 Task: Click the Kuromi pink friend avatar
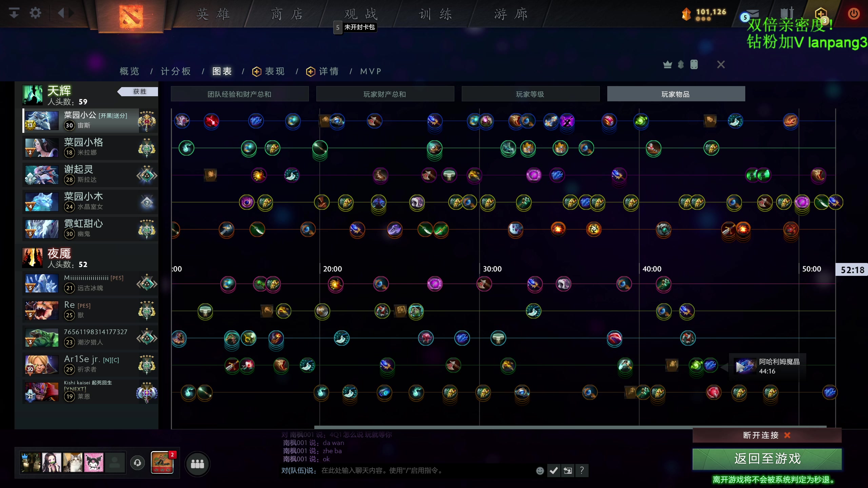click(x=94, y=463)
